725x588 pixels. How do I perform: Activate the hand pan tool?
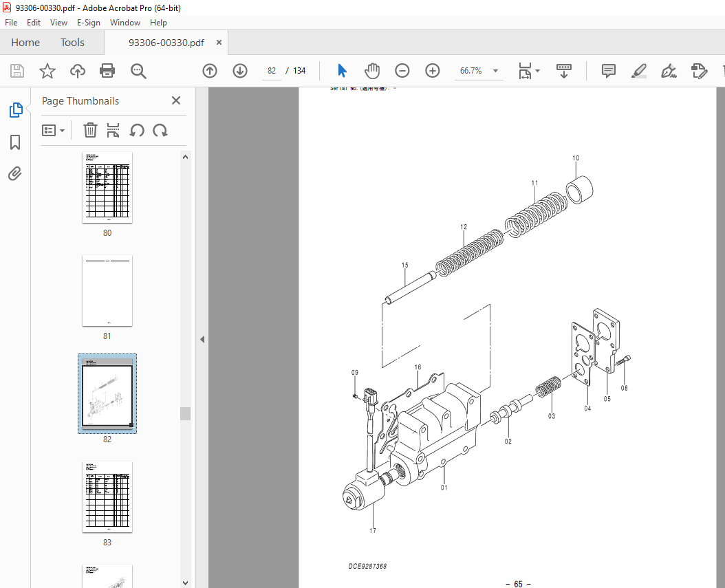[x=372, y=71]
